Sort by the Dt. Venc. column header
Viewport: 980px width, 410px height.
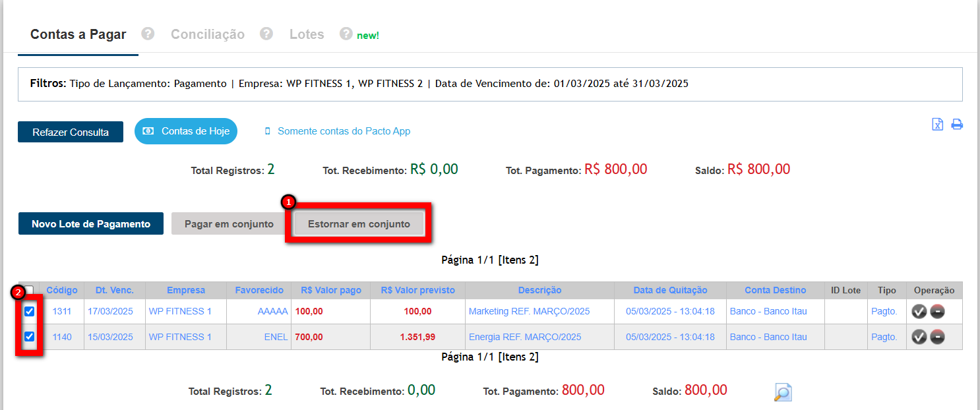[114, 290]
